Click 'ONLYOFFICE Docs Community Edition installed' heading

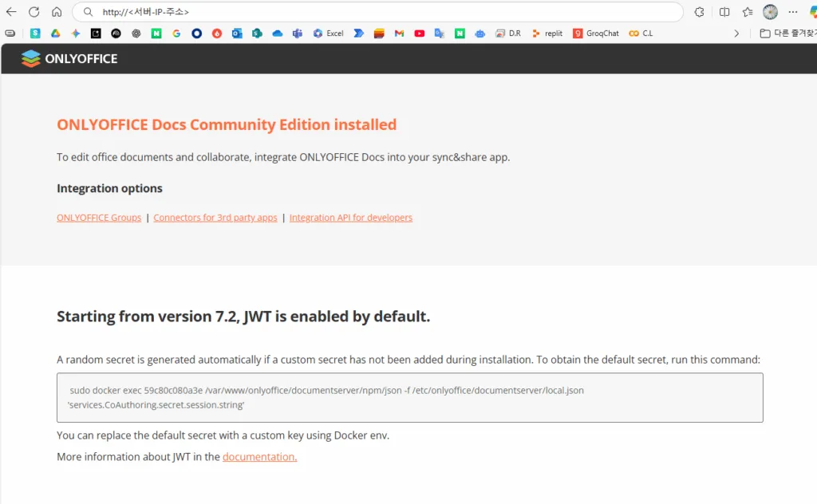[x=227, y=124]
